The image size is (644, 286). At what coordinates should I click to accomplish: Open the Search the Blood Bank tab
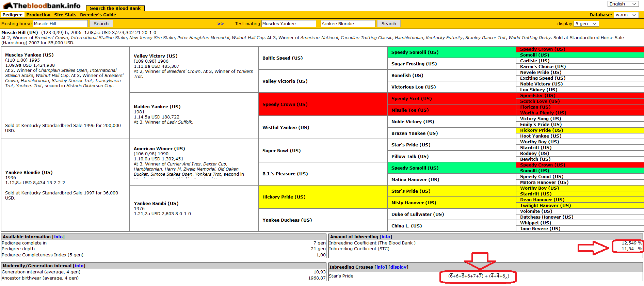point(115,8)
